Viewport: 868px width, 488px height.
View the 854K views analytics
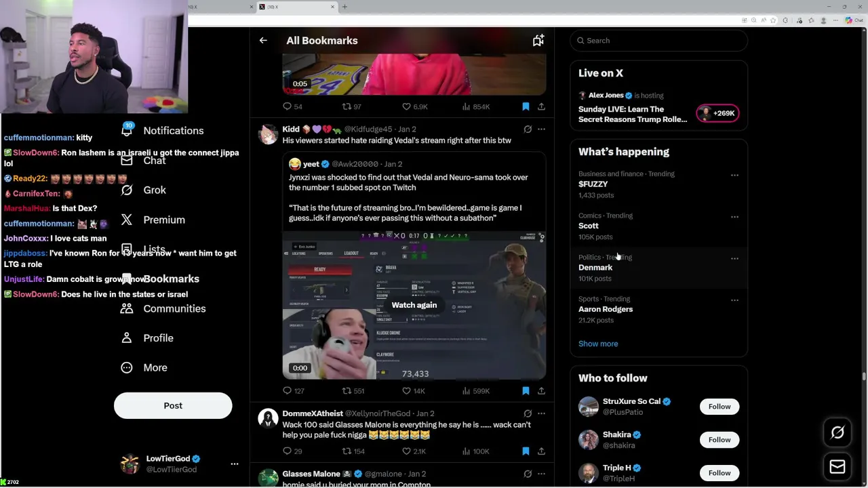[x=475, y=106]
